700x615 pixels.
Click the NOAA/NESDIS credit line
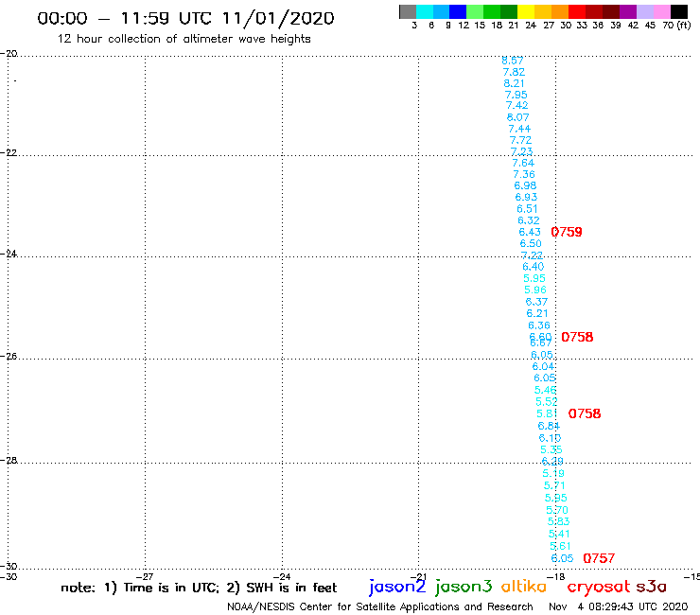380,607
